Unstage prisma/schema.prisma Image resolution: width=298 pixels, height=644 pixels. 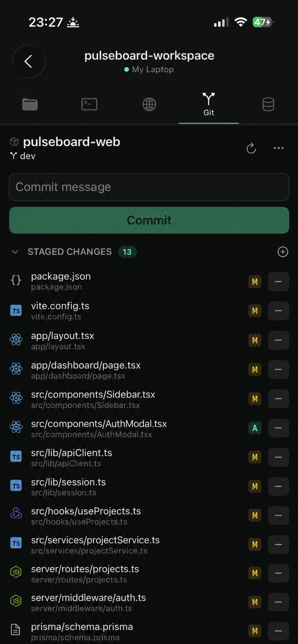[279, 631]
